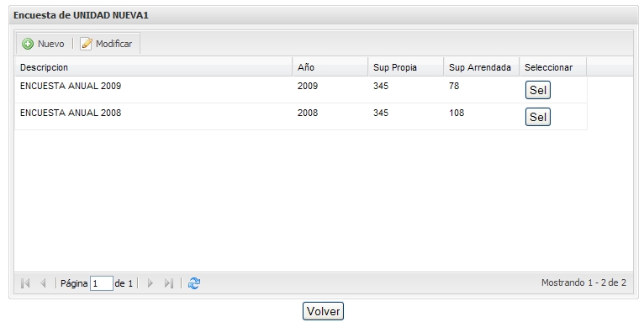Go to previous page arrow icon
Image resolution: width=644 pixels, height=322 pixels.
43,283
